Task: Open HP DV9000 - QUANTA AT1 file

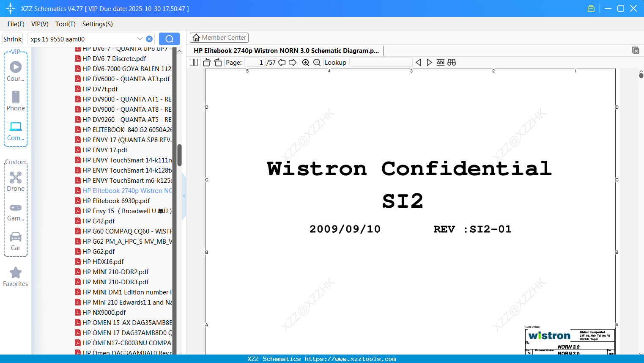Action: [123, 99]
